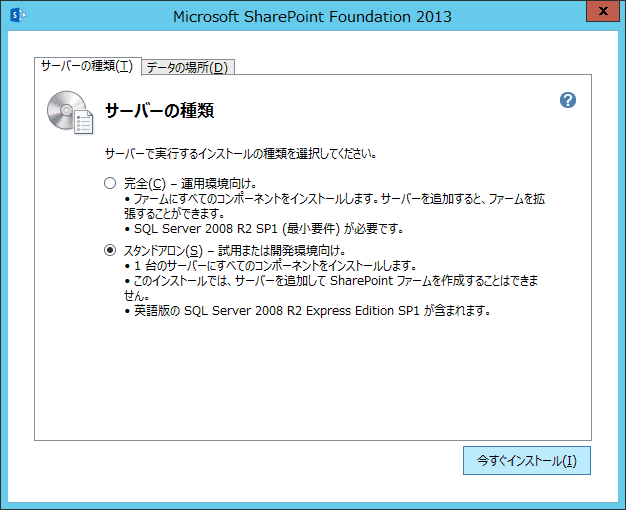This screenshot has width=626, height=510.
Task: Select the 完全(C) radio button
Action: click(x=110, y=184)
